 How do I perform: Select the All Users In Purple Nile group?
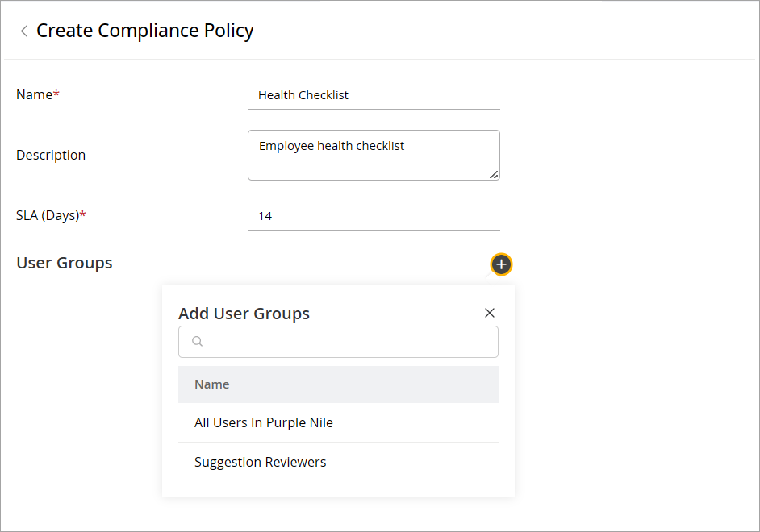point(264,422)
